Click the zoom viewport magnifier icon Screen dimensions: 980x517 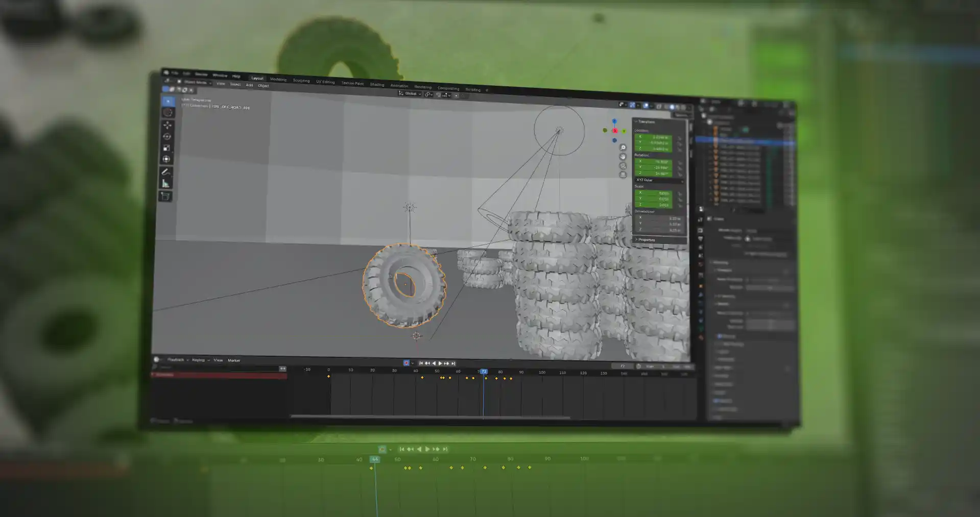[x=623, y=147]
